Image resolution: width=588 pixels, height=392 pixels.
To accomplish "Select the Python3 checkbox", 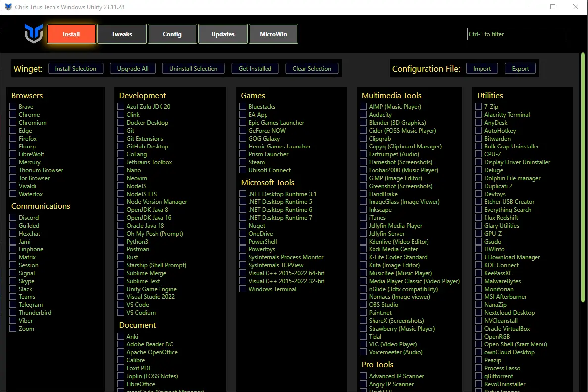I will click(x=121, y=242).
